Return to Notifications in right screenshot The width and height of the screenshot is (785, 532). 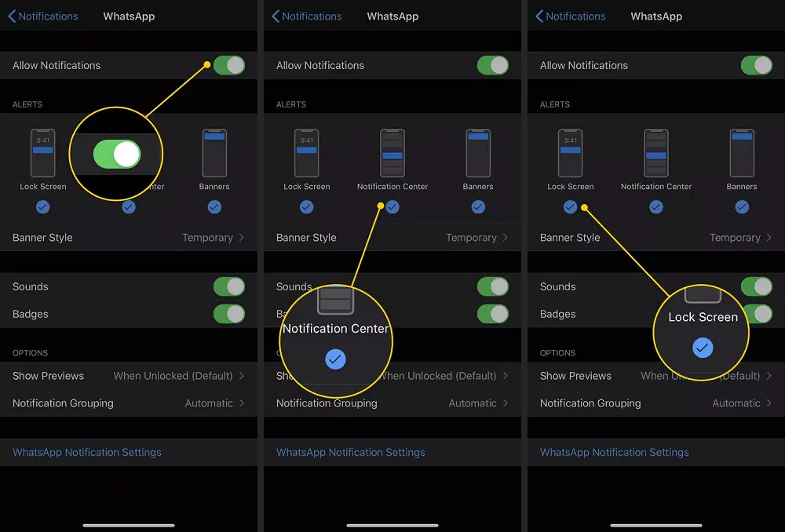571,16
